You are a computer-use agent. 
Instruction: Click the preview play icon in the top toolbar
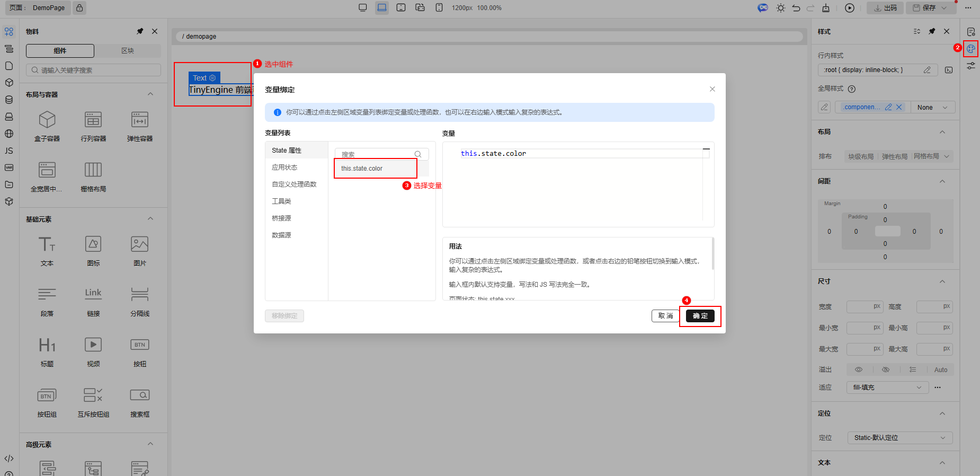(850, 8)
